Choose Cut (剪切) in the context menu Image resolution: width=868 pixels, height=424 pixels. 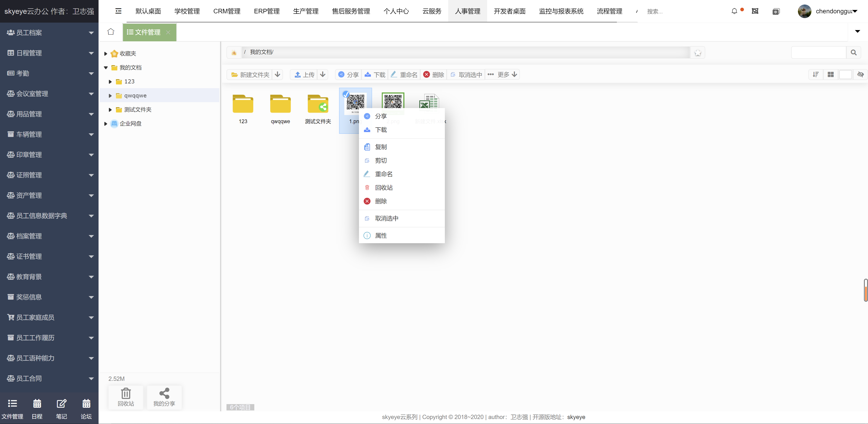click(x=402, y=160)
